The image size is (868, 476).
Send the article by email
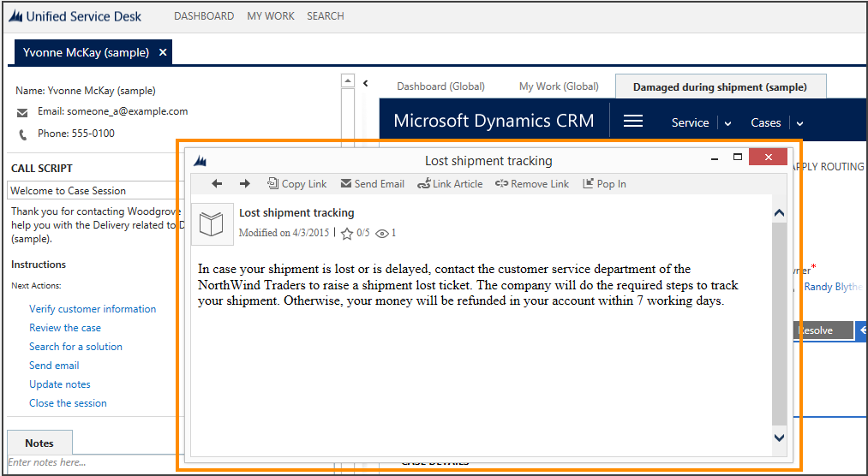373,183
